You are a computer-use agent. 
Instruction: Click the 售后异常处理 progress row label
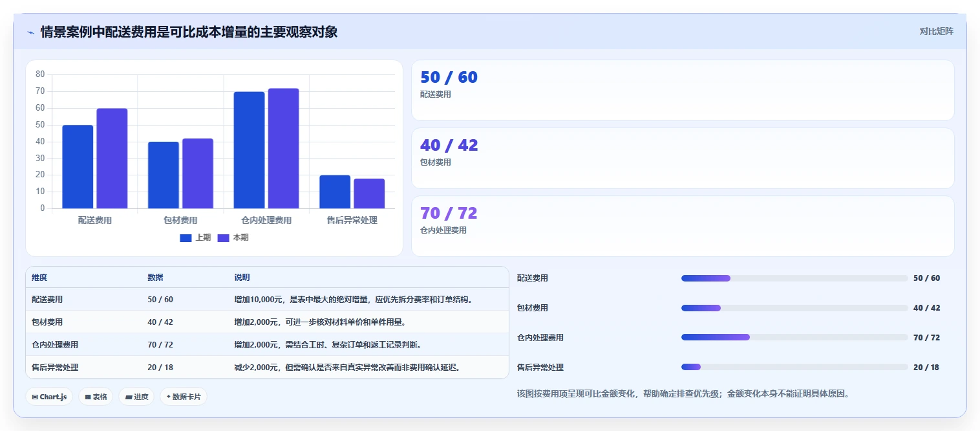540,368
